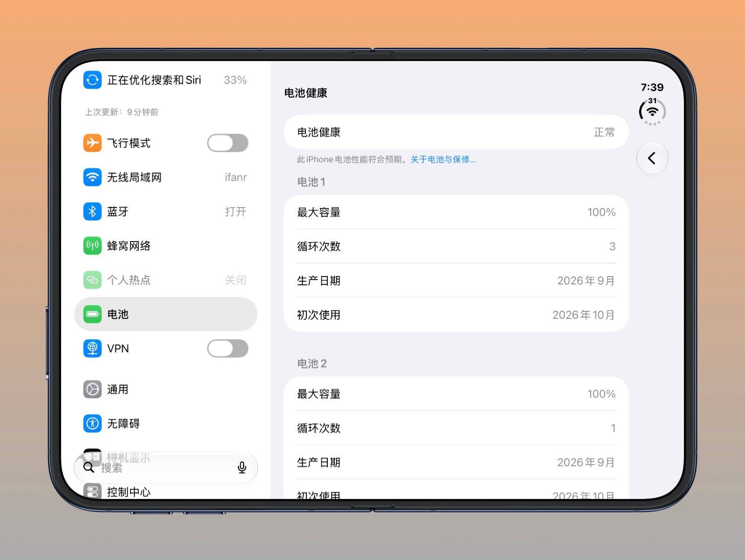Tap the 通用 gear icon
This screenshot has width=745, height=560.
92,389
